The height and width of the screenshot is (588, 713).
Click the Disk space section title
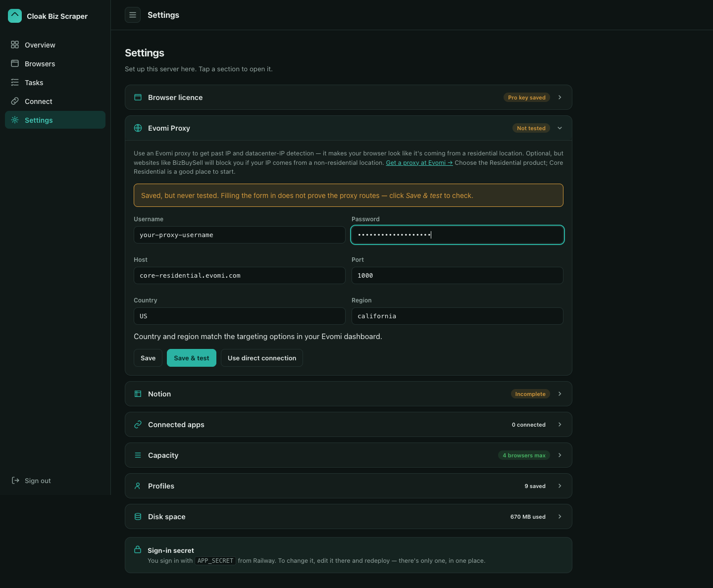click(x=167, y=516)
